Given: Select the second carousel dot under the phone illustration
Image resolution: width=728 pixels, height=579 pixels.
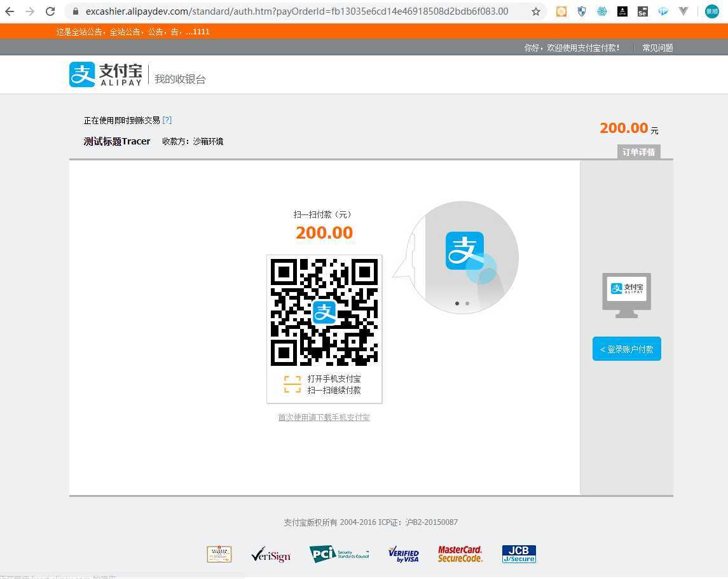Looking at the screenshot, I should pyautogui.click(x=467, y=303).
